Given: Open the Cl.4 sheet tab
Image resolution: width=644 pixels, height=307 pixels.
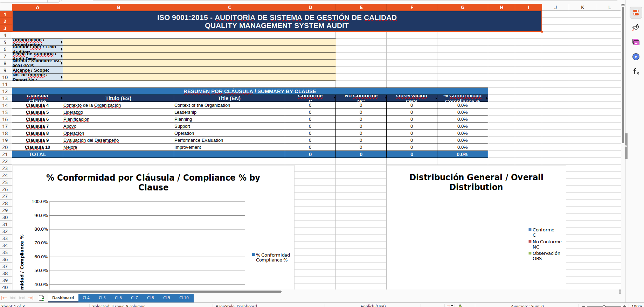Looking at the screenshot, I should [86, 298].
